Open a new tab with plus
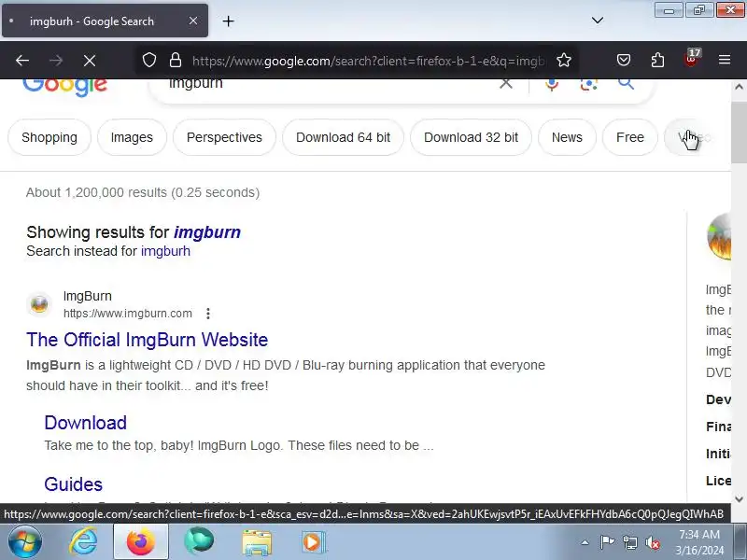 click(x=228, y=21)
